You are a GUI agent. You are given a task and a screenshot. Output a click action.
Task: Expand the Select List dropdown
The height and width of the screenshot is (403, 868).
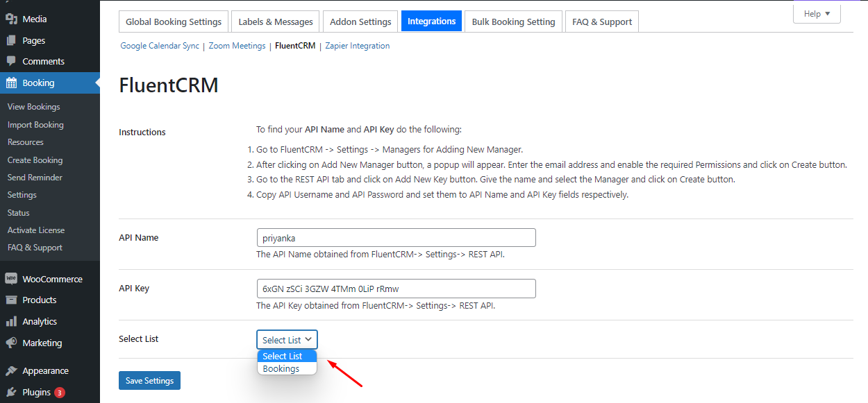(287, 340)
